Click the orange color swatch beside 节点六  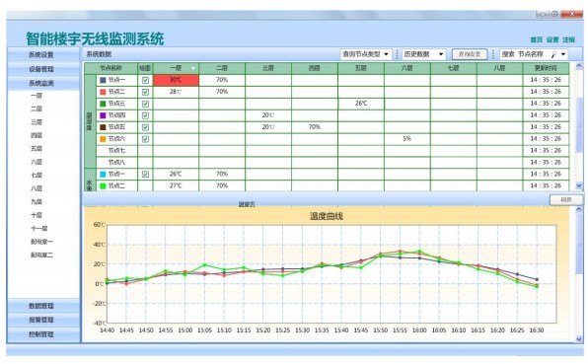(x=103, y=139)
